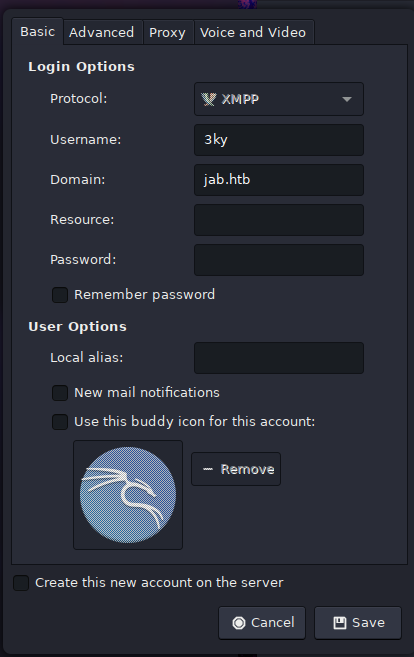Click the minus icon on Remove button
Screen dimensions: 414x657
click(x=208, y=469)
